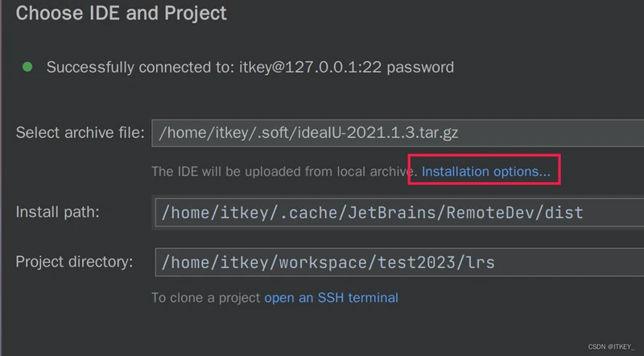Focus the Select archive file field
Screen dimensions: 644x356
click(398, 133)
